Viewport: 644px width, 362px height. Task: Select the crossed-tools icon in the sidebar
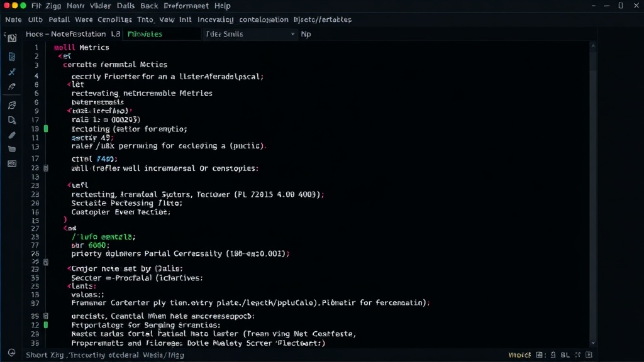(12, 72)
